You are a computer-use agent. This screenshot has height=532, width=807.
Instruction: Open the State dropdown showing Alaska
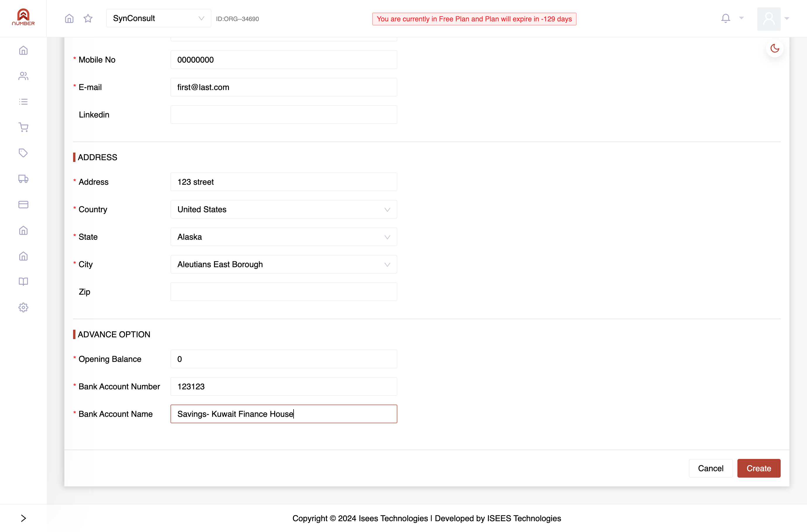coord(284,237)
